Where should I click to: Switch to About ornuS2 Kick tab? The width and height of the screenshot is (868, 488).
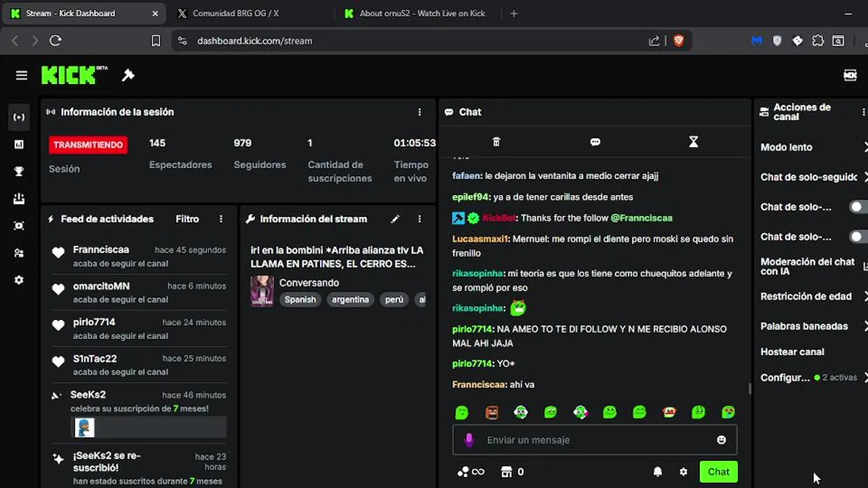click(415, 13)
